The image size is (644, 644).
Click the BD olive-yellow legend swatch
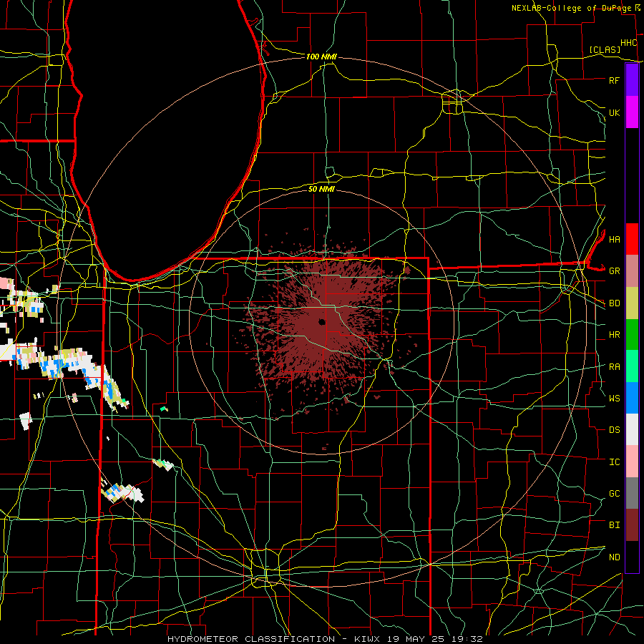pos(632,303)
